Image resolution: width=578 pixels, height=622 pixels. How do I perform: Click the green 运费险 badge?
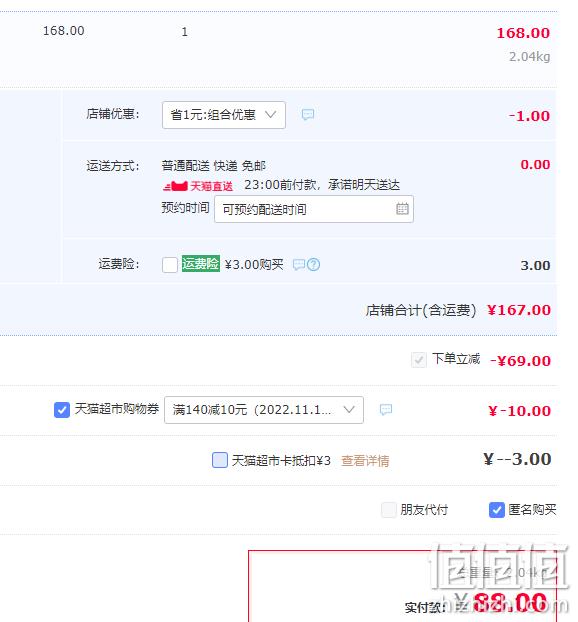point(201,264)
